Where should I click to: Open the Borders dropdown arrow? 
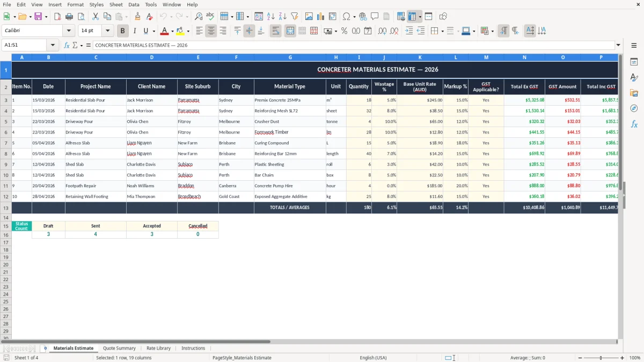click(442, 31)
